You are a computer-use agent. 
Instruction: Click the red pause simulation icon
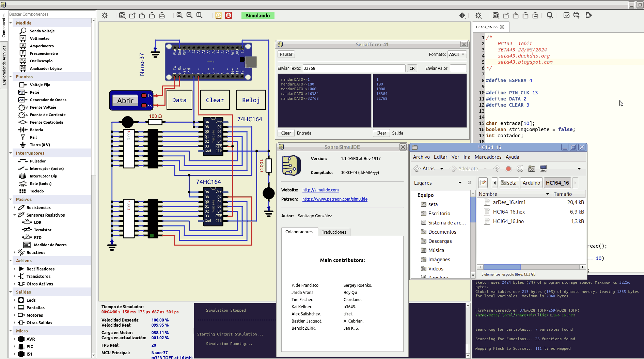(x=229, y=15)
